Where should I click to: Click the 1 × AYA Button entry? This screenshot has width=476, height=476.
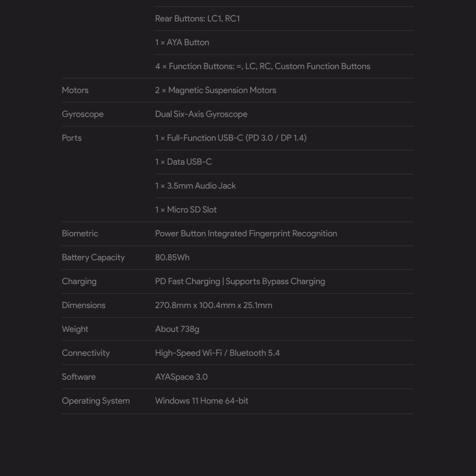[182, 42]
